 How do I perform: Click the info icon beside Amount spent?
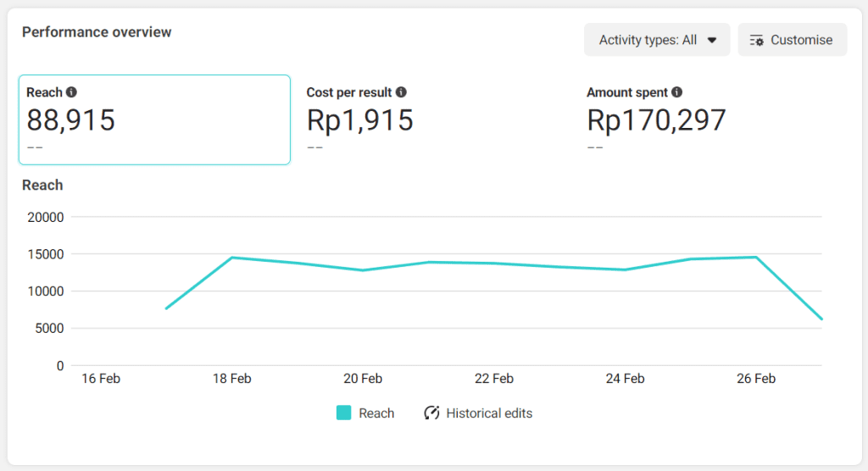click(x=677, y=92)
